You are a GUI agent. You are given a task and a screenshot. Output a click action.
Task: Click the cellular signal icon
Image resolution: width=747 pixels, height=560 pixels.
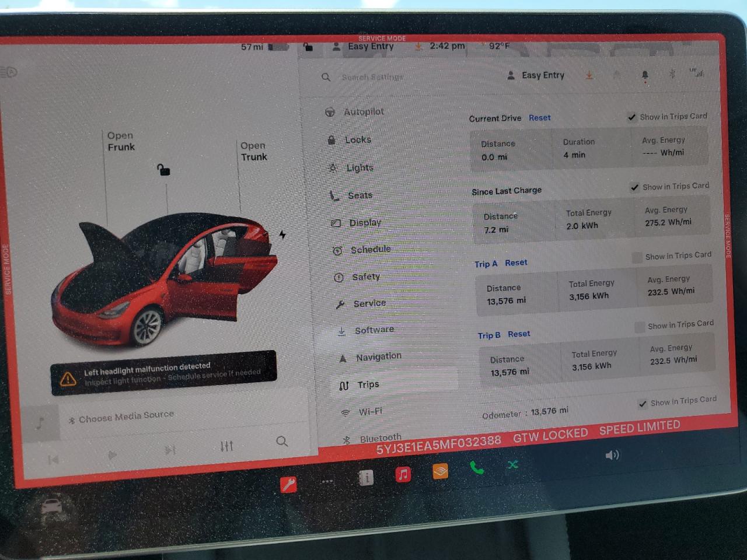[697, 72]
